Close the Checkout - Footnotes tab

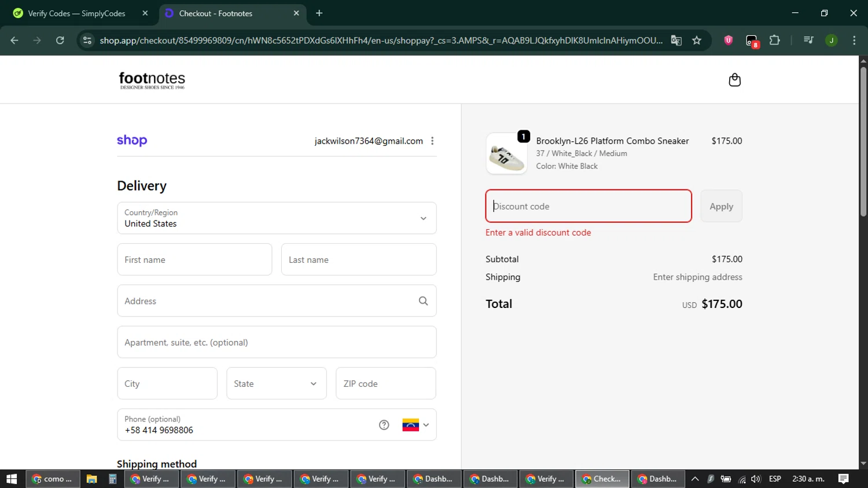point(296,13)
